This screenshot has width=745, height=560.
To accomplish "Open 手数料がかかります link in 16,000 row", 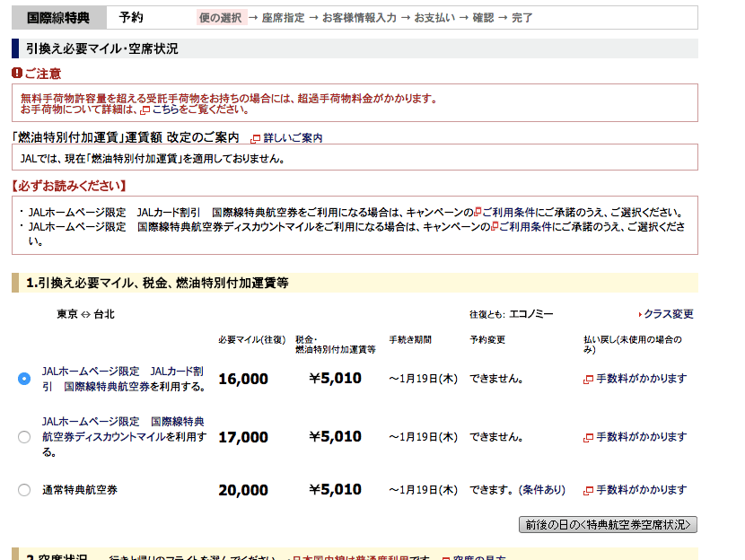I will (642, 379).
